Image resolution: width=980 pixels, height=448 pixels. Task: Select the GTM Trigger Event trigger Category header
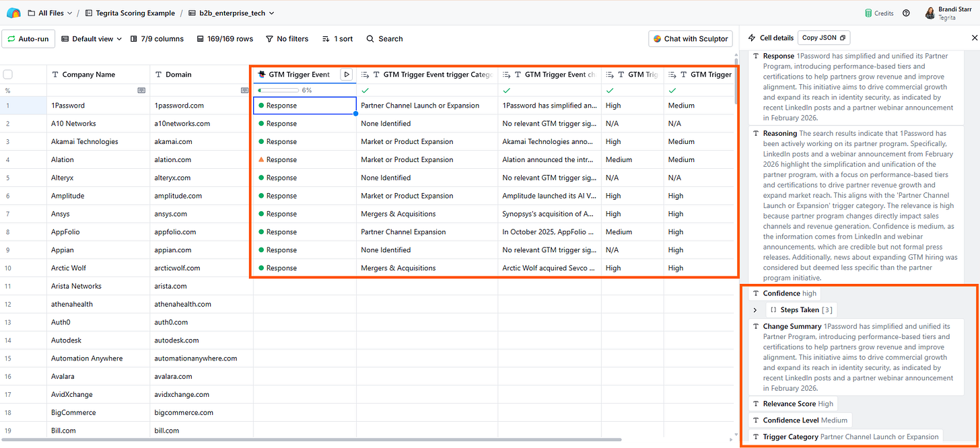tap(427, 75)
